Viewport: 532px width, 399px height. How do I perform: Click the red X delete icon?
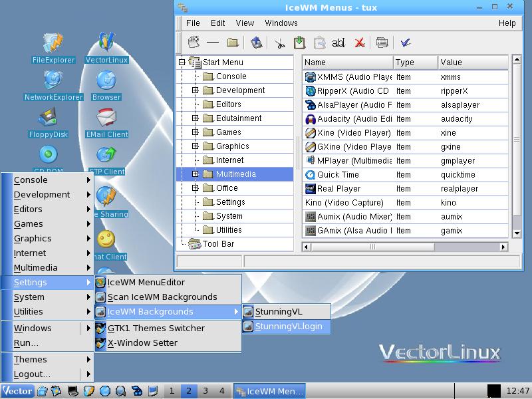[359, 43]
